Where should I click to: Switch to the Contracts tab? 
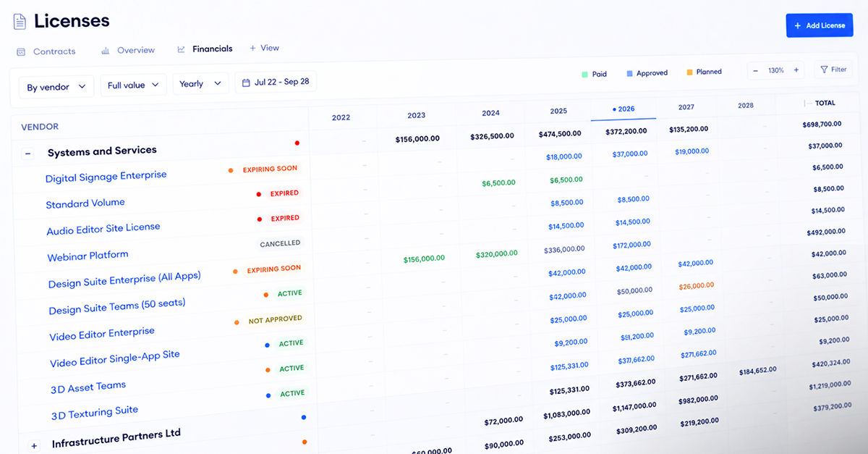click(x=46, y=51)
